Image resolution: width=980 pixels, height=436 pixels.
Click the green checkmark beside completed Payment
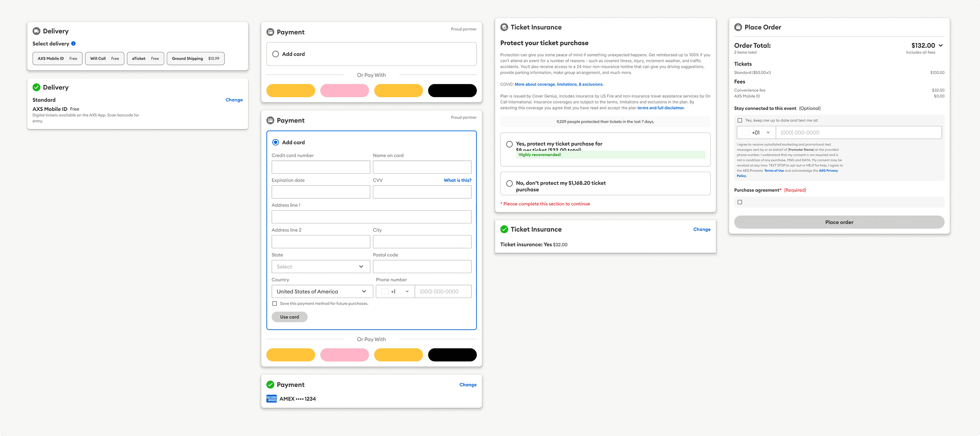270,385
